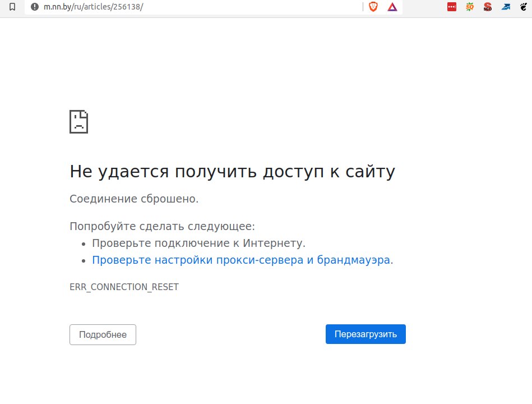Open the black footprint extension icon
Viewport: 532px width, 404px height.
click(524, 7)
